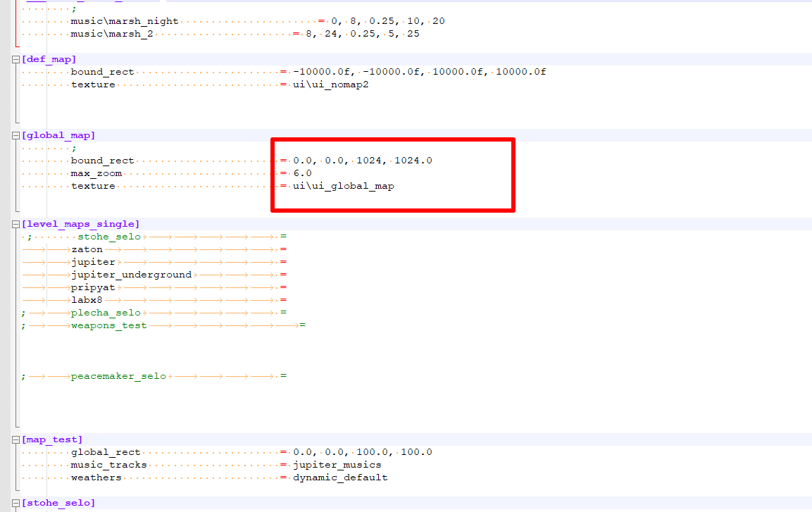Click the [level_maps_single] header text
The width and height of the screenshot is (812, 512).
(81, 224)
